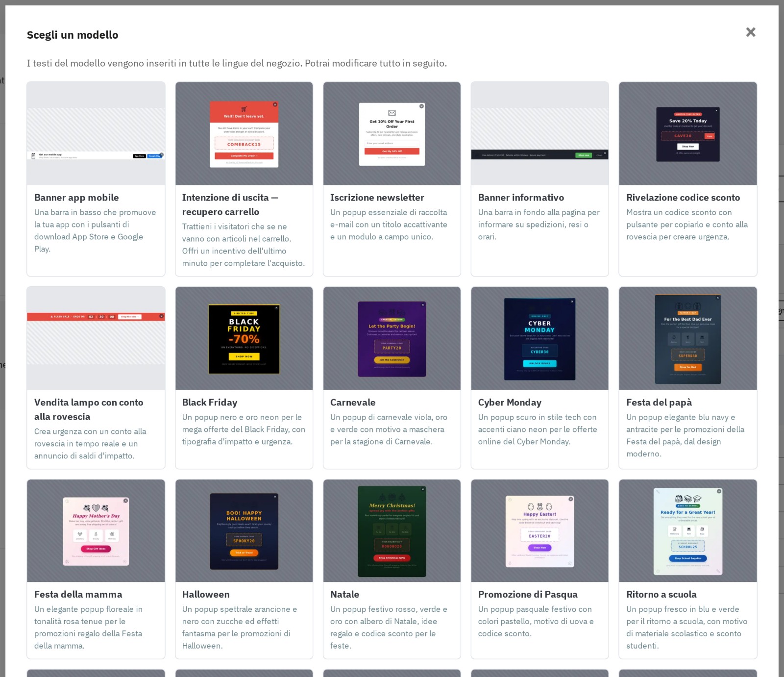
Task: Click the Iscrizione newsletter heading
Action: tap(377, 198)
